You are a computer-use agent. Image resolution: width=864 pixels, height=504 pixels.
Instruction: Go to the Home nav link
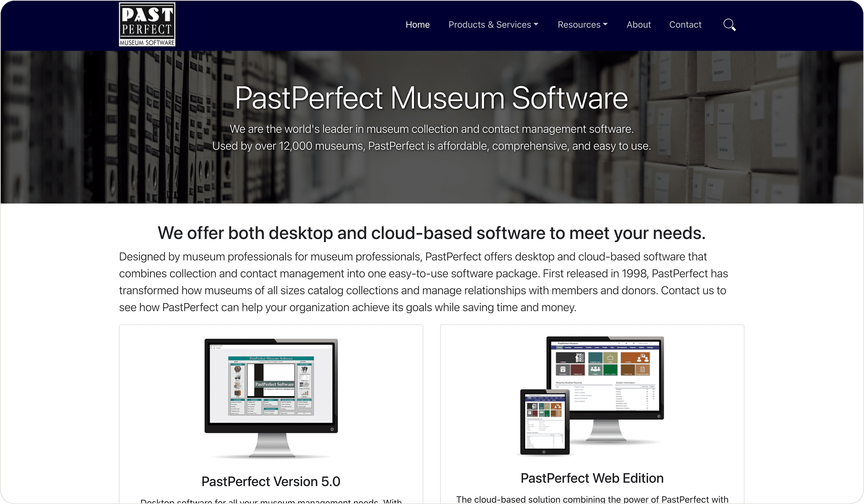click(x=418, y=24)
